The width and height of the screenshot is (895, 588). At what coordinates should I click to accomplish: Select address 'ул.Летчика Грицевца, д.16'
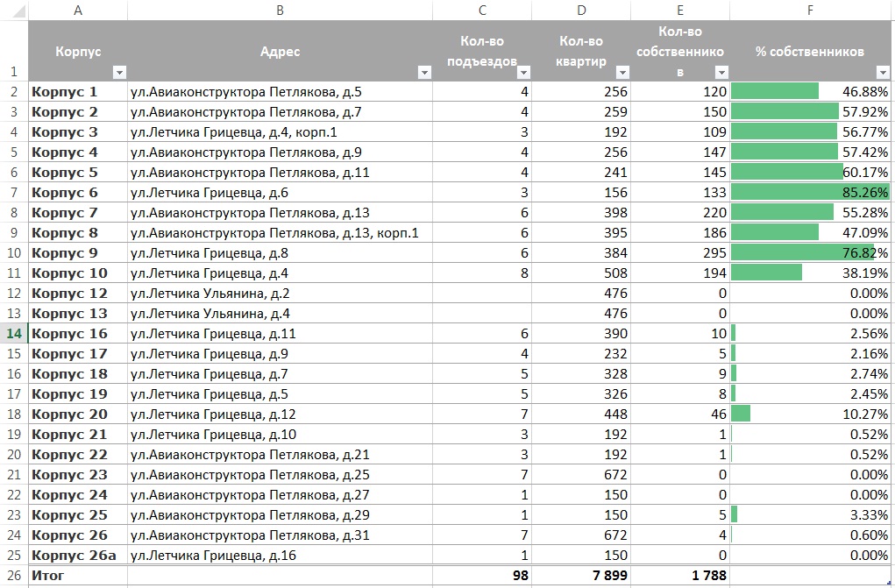280,555
